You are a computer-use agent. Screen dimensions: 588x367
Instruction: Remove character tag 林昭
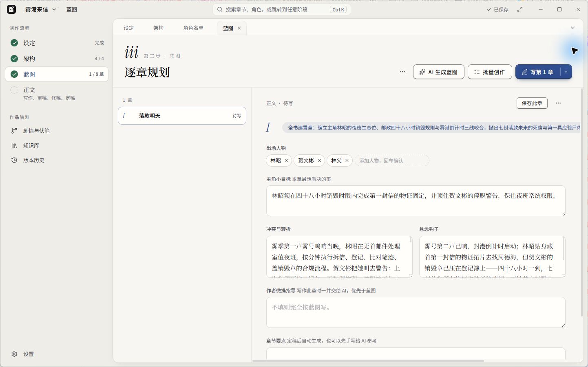point(286,160)
